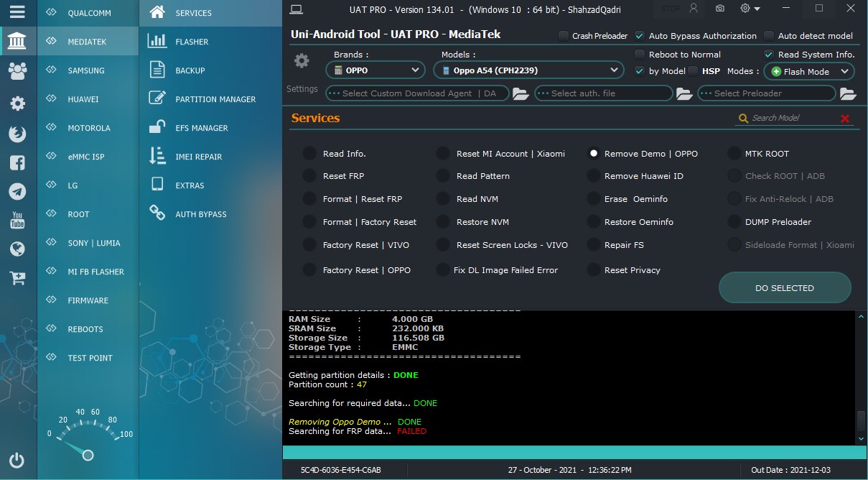Open the Models Oppo A54 dropdown
Screen dimensions: 868x480
(528, 70)
